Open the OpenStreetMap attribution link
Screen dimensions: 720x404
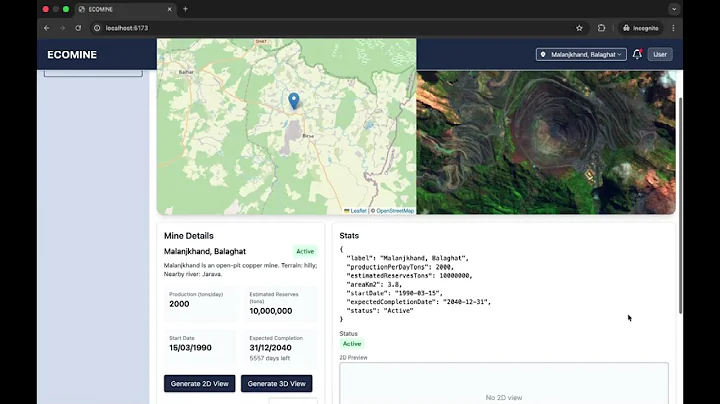pyautogui.click(x=395, y=211)
